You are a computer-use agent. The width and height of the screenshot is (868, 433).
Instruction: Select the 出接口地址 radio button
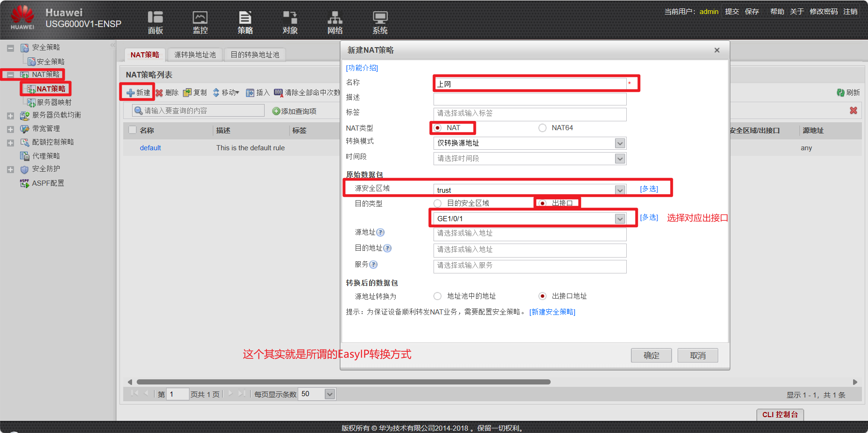(x=542, y=296)
